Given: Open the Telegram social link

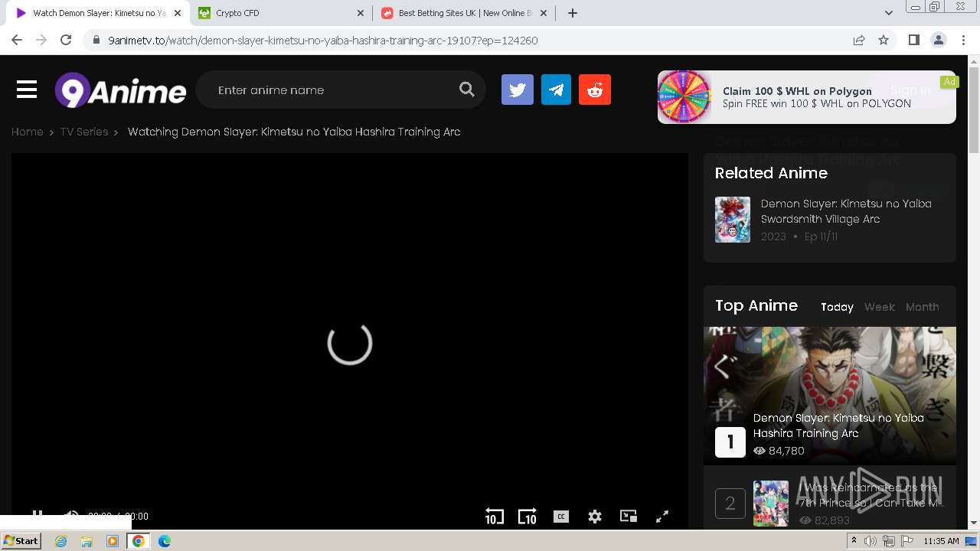Looking at the screenshot, I should [x=557, y=90].
